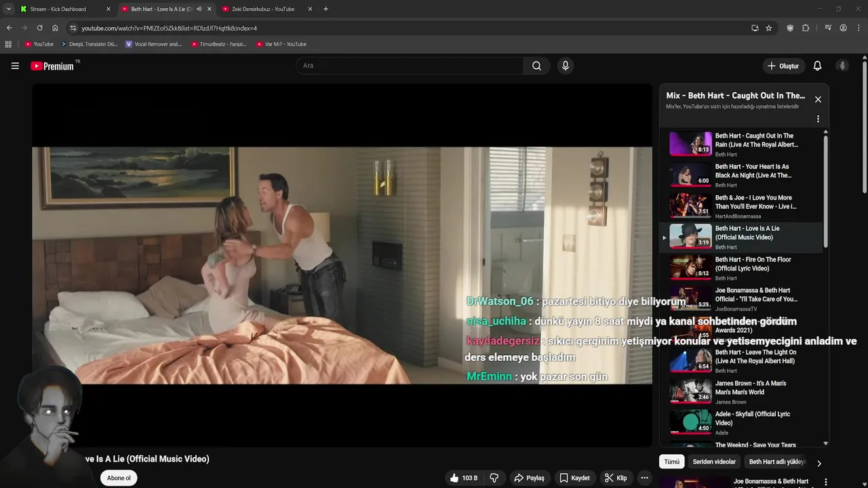Open the media controls toolbar icon
The height and width of the screenshot is (488, 868).
[828, 28]
